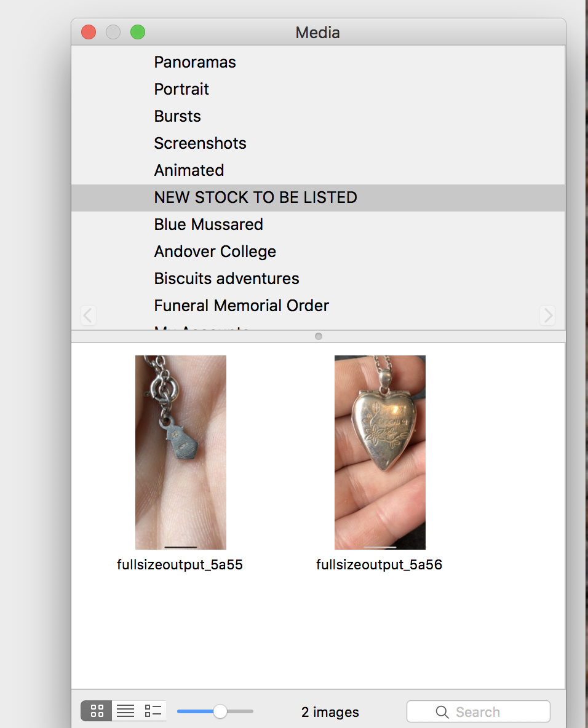Select fullsizeoutput_5a56 heart locket image
Image resolution: width=588 pixels, height=728 pixels.
pos(380,452)
